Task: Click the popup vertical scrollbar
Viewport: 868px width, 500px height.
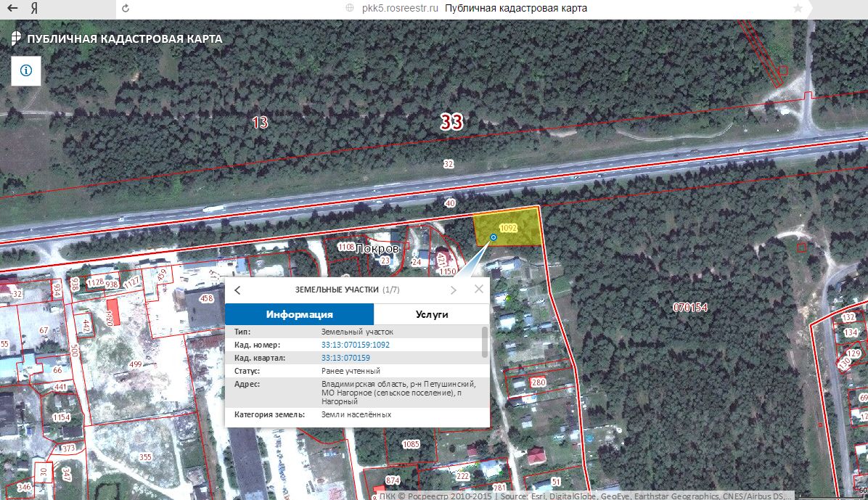Action: click(485, 343)
